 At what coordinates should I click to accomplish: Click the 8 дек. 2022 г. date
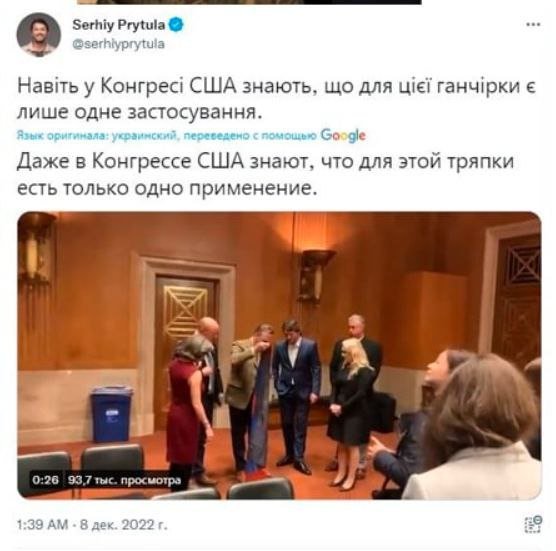point(124,524)
